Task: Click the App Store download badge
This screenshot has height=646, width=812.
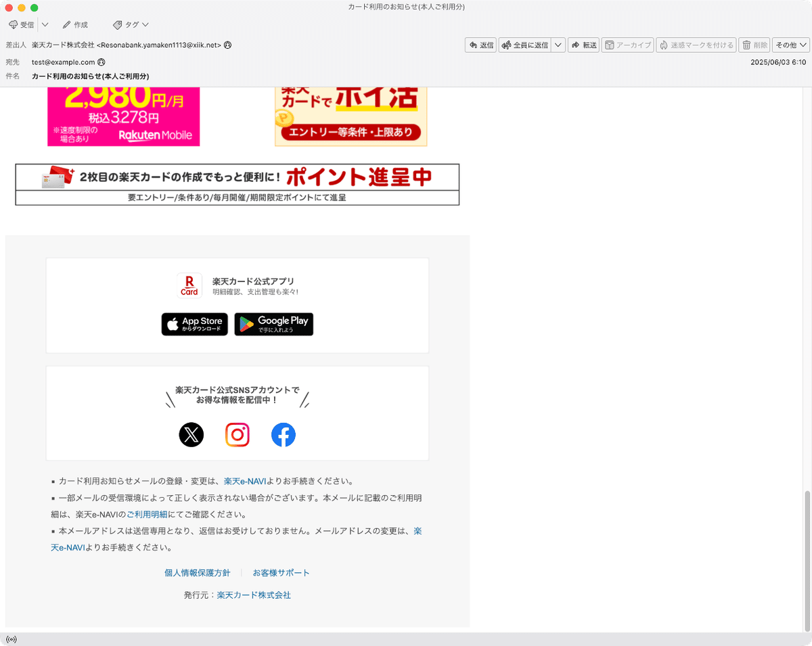Action: pyautogui.click(x=194, y=324)
